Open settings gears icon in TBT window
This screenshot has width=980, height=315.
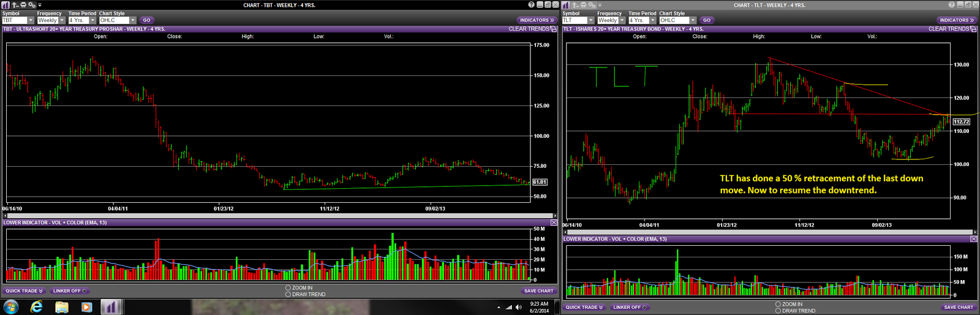pos(32,5)
